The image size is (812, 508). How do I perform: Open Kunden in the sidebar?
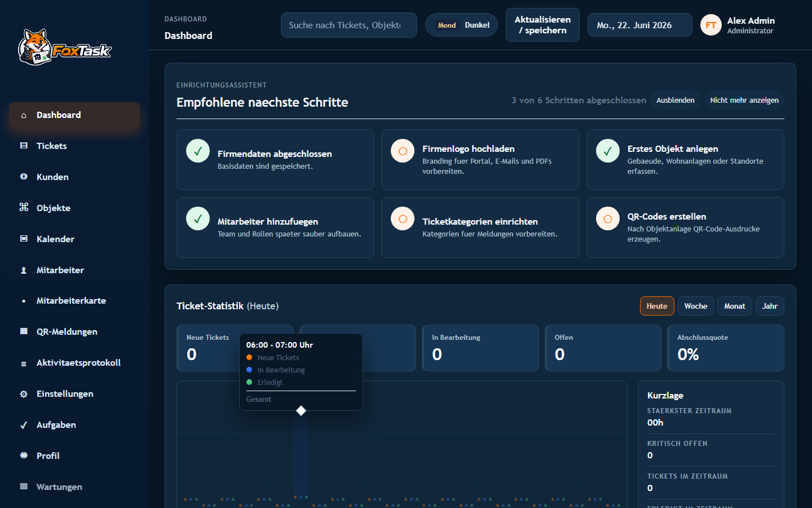pyautogui.click(x=74, y=177)
